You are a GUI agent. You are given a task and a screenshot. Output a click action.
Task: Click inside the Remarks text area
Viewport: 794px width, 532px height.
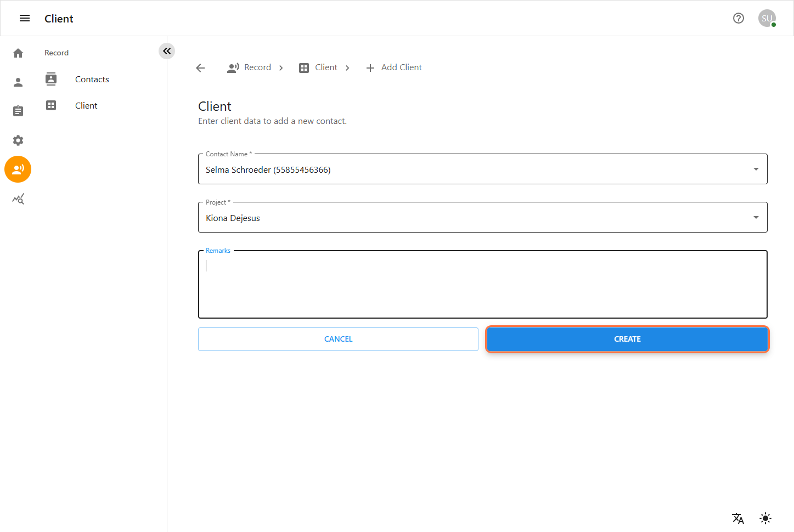pos(482,285)
